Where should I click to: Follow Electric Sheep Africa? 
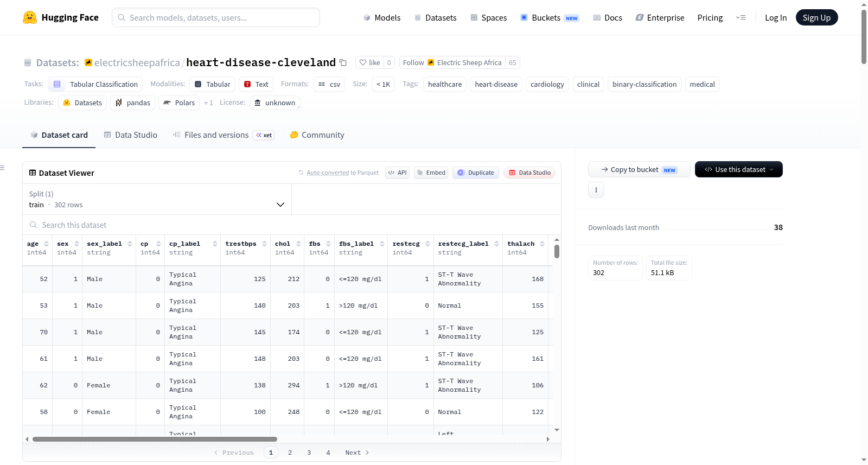[x=452, y=62]
